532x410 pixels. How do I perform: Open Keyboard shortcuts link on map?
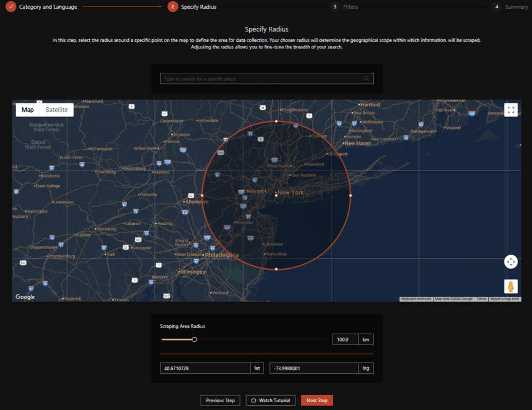coord(416,299)
